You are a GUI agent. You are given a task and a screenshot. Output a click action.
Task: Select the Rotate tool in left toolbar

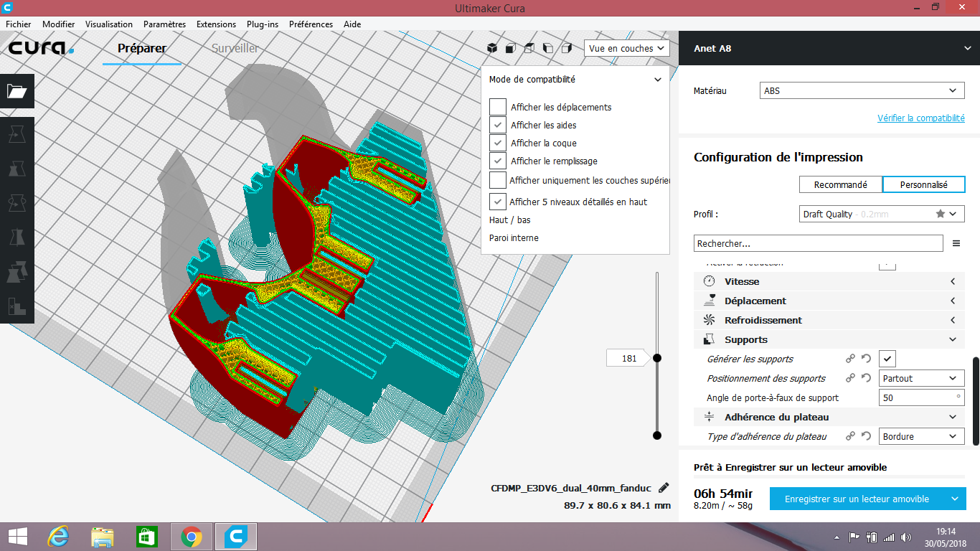17,203
